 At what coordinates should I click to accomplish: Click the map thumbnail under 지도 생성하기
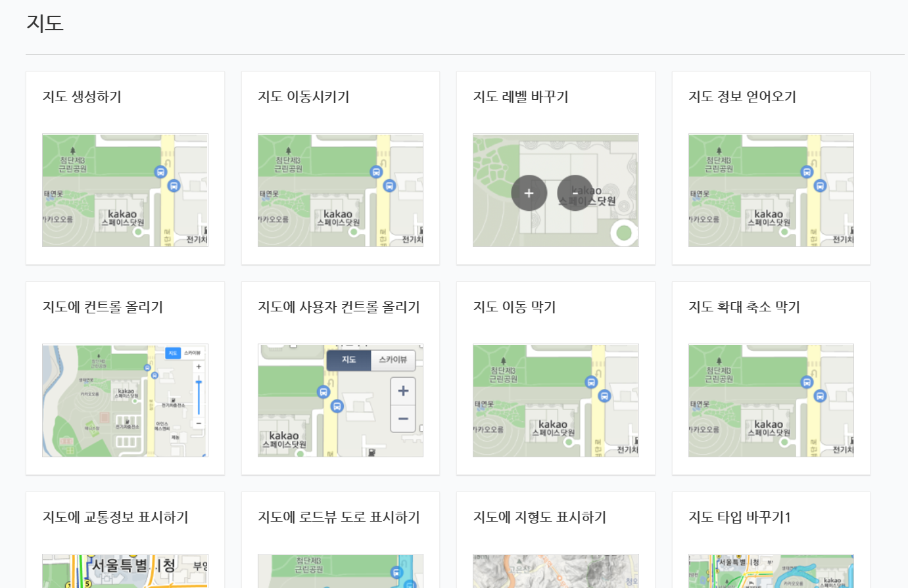(x=125, y=191)
